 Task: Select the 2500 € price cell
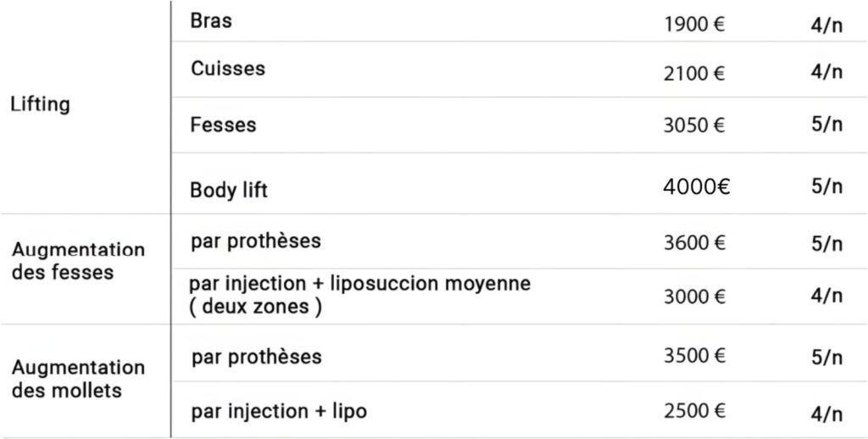695,413
